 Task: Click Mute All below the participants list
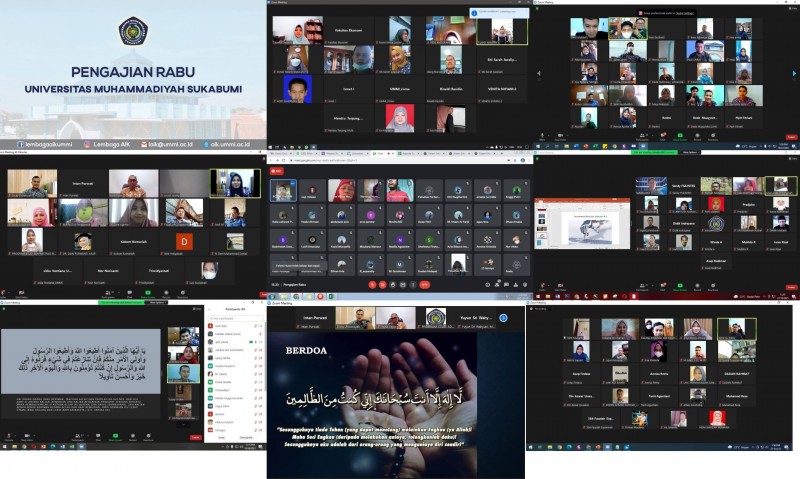[223, 437]
